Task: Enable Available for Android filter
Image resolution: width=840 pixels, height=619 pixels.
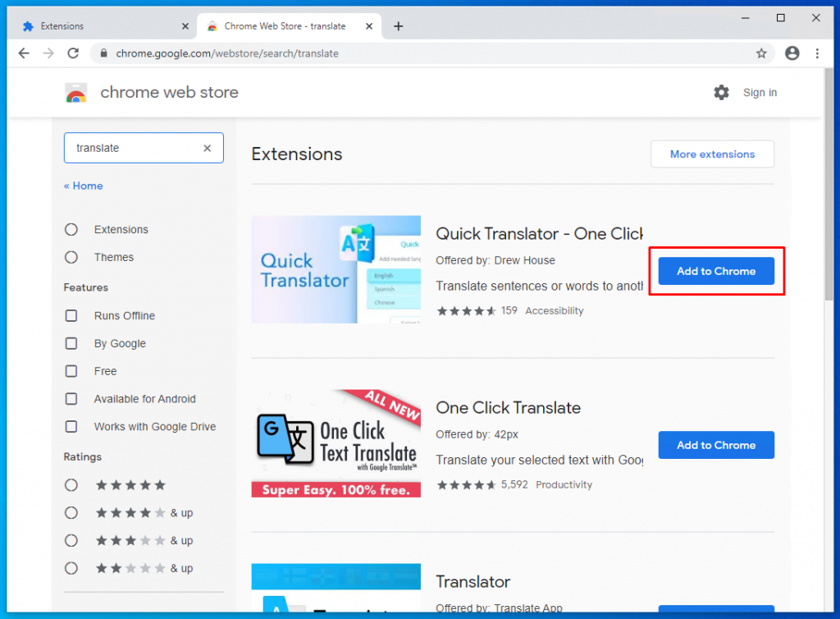Action: pos(71,399)
